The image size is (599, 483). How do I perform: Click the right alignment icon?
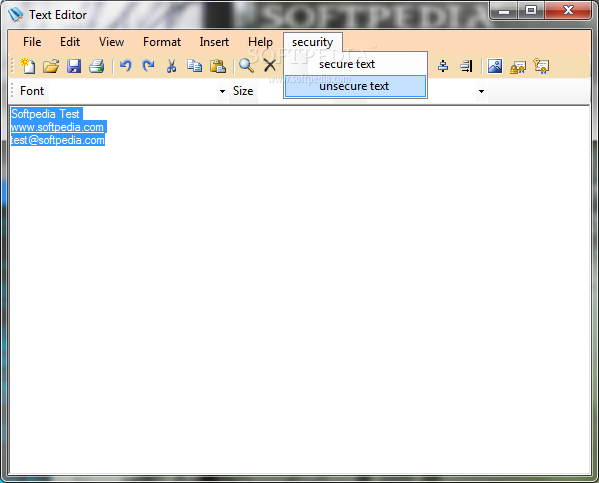466,66
